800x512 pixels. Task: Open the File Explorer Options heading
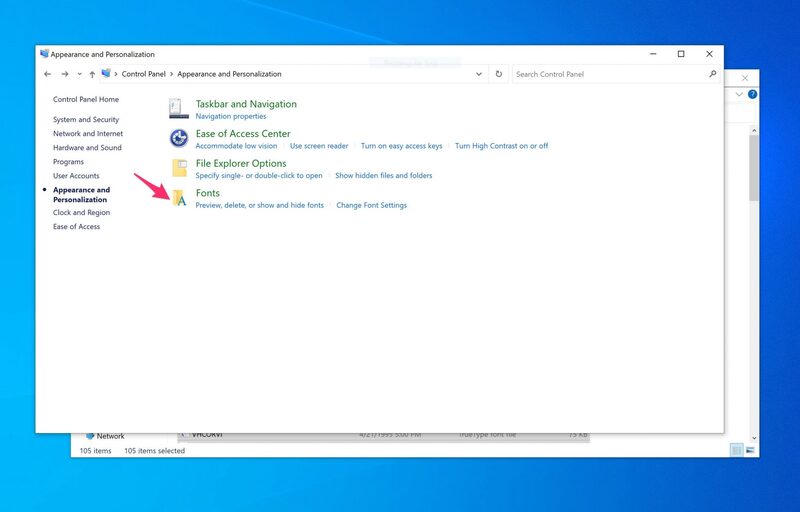(x=241, y=163)
